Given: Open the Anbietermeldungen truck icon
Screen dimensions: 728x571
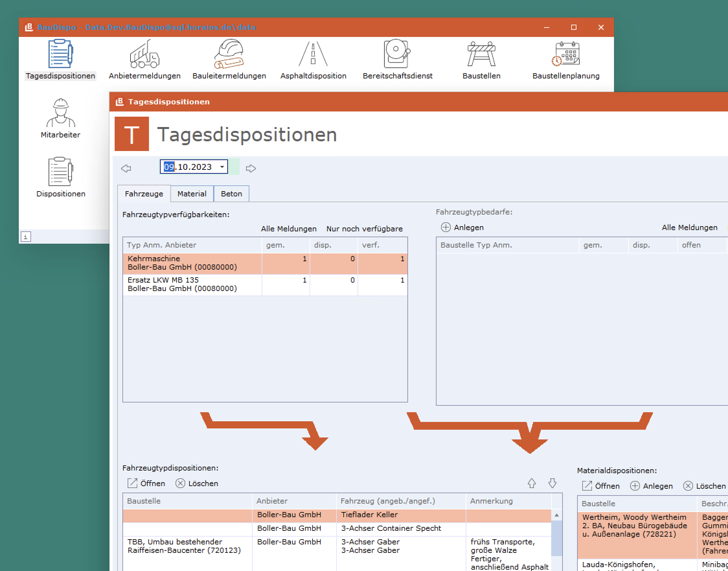Looking at the screenshot, I should 144,54.
